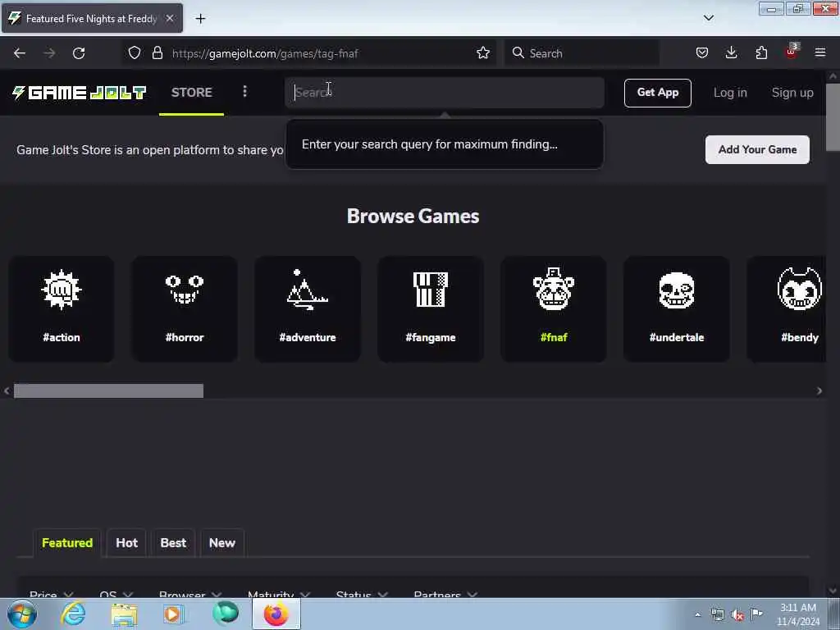Click the Get App button
Screen dimensions: 840x630
pos(657,93)
